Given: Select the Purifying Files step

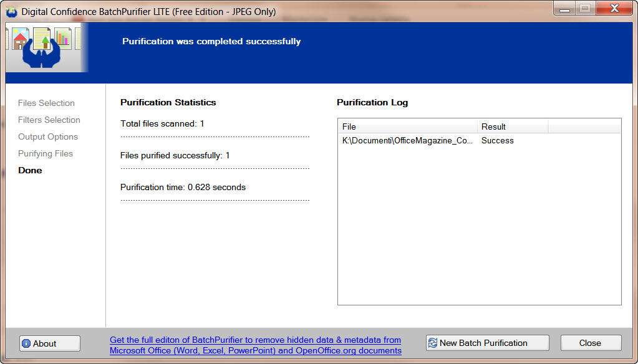Looking at the screenshot, I should [46, 154].
